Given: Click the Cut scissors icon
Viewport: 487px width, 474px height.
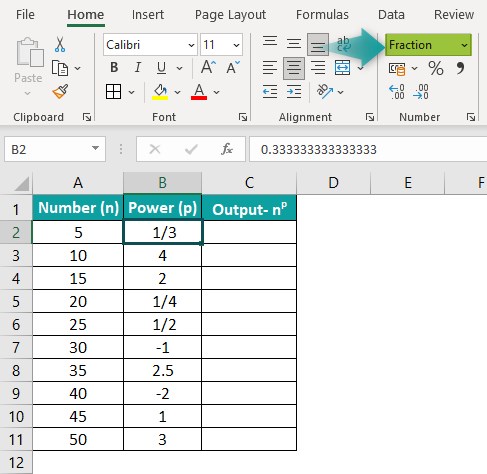Looking at the screenshot, I should [60, 44].
